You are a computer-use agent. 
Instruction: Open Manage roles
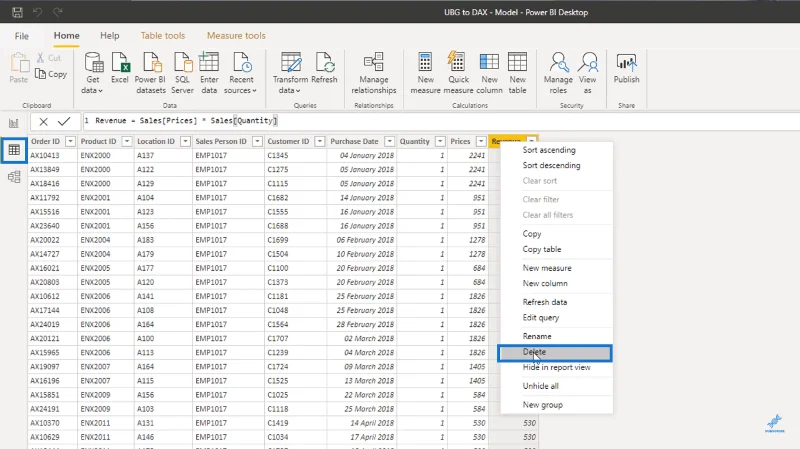[558, 73]
